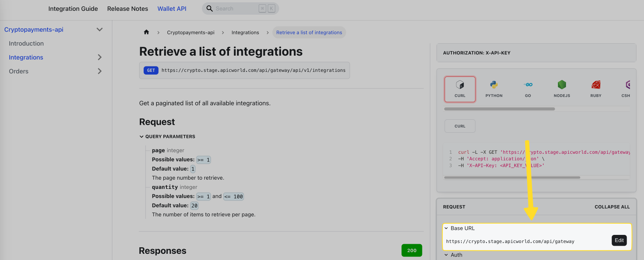Open the Integration Guide tab

click(x=73, y=8)
